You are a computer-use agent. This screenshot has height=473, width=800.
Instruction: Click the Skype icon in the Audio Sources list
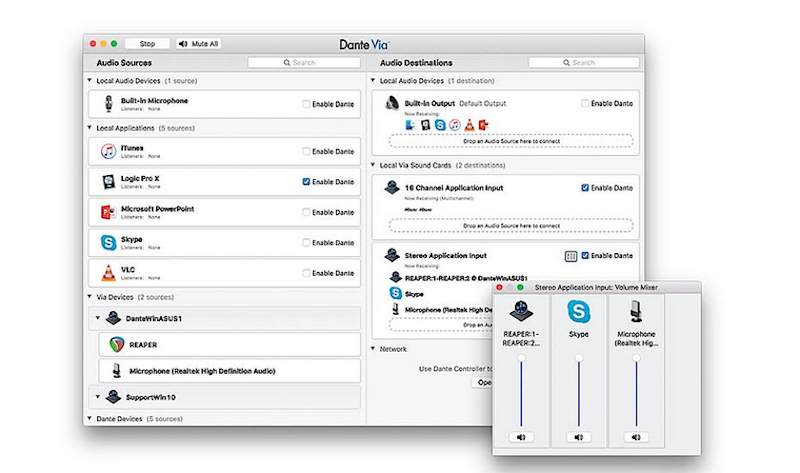(x=108, y=242)
